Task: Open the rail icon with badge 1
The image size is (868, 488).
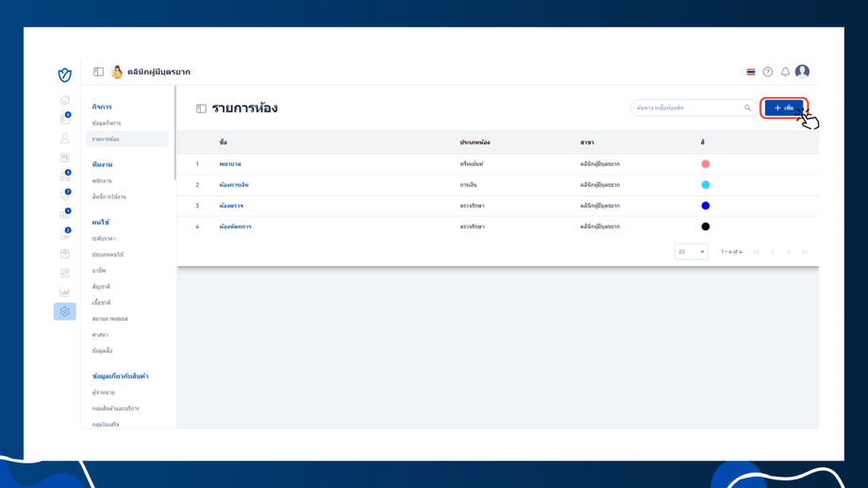Action: coord(65,214)
